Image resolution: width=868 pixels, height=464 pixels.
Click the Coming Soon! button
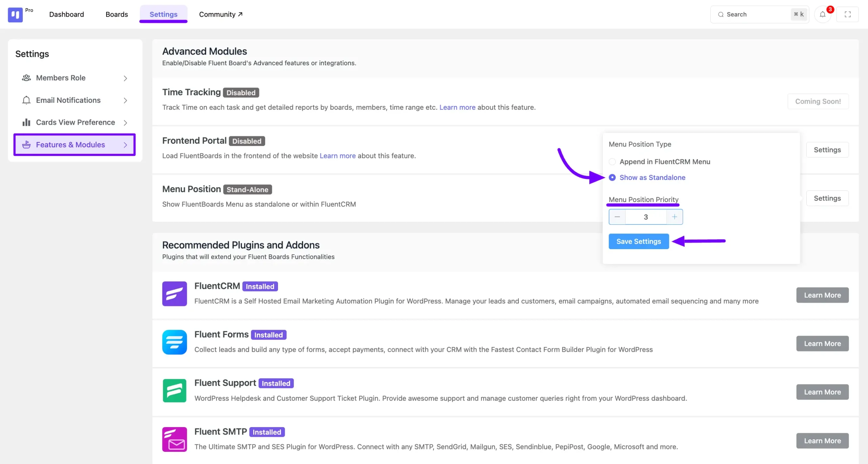818,101
